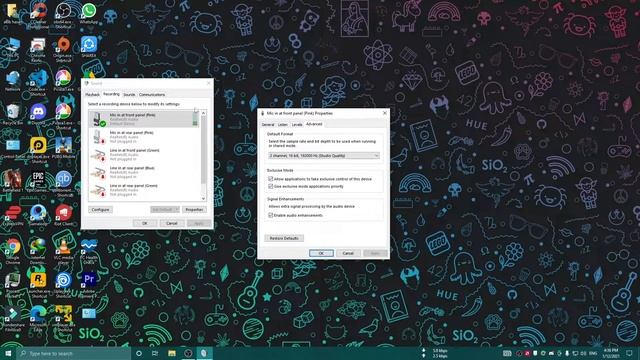Switch to Playback tab in Sound window

point(92,95)
